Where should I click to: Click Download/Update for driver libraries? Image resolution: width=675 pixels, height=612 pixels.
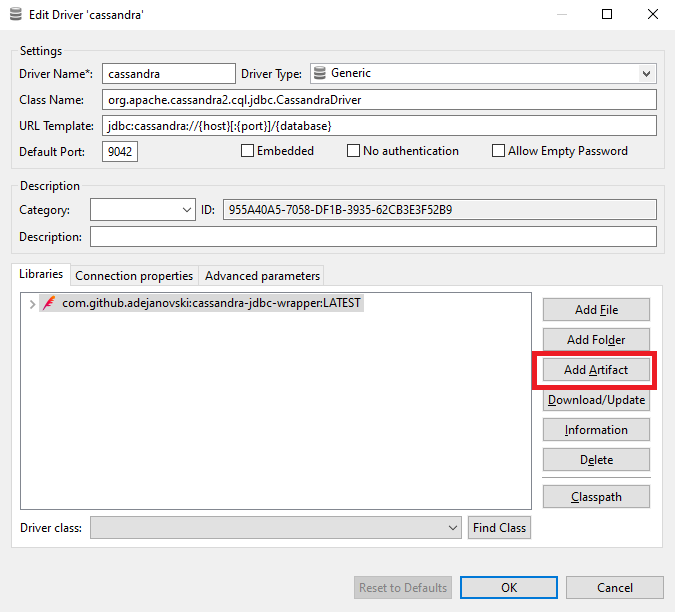(x=596, y=400)
